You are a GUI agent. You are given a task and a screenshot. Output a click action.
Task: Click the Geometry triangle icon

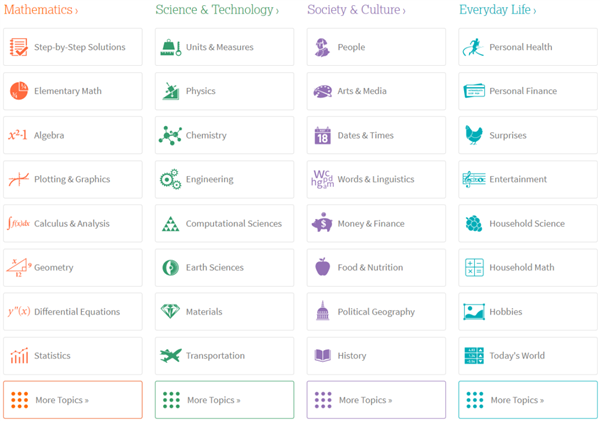19,267
